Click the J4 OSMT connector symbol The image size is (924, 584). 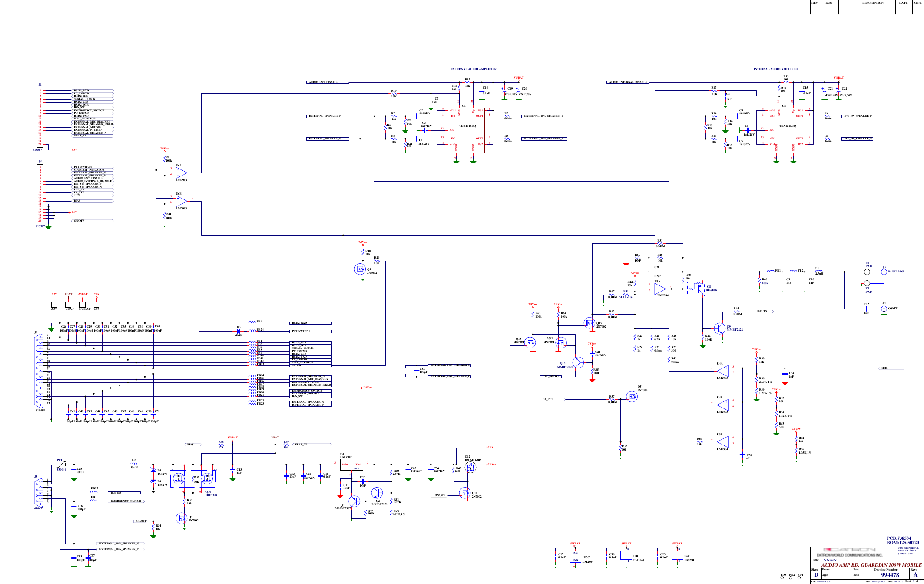tap(884, 309)
